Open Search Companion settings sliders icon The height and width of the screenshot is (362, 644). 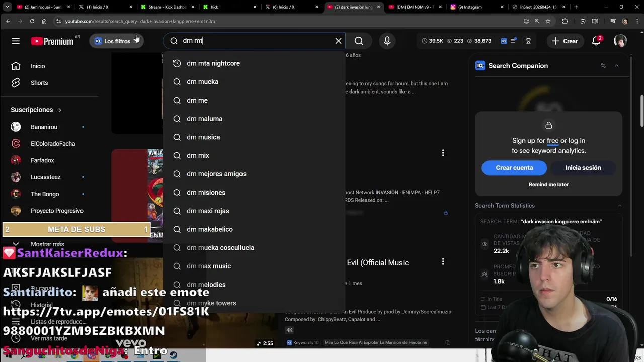(x=603, y=66)
